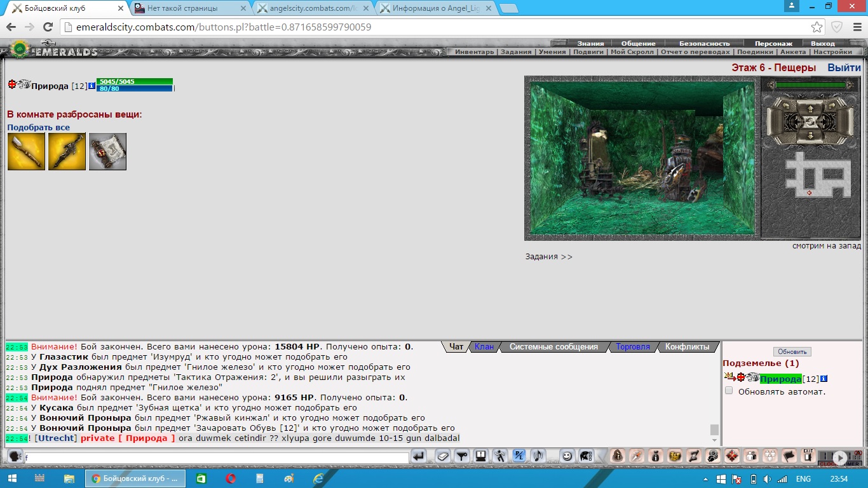The width and height of the screenshot is (868, 488).
Task: Click the hooded figure icon in bottom toolbar
Action: click(x=618, y=456)
